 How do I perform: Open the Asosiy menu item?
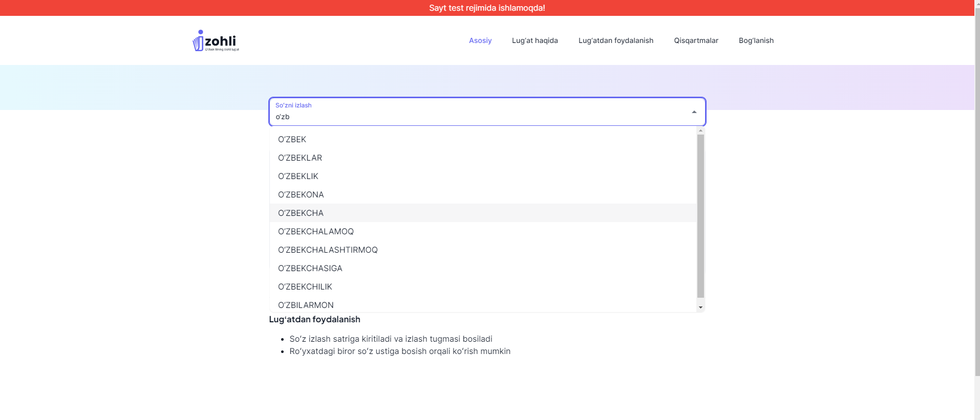pyautogui.click(x=480, y=40)
